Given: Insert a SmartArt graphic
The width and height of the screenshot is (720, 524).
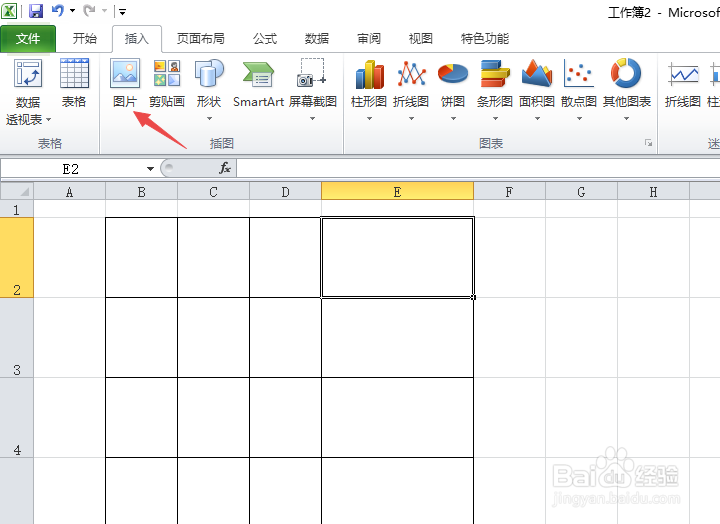Looking at the screenshot, I should pyautogui.click(x=258, y=84).
